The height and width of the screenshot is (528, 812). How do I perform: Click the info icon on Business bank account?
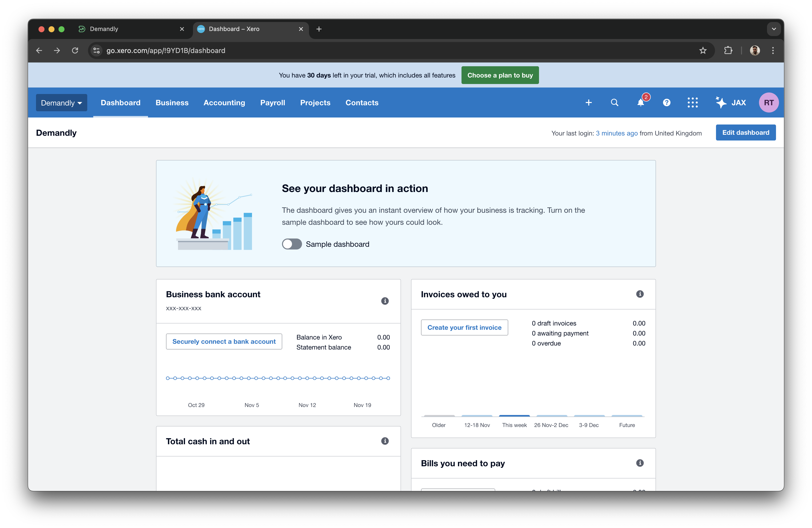tap(385, 301)
